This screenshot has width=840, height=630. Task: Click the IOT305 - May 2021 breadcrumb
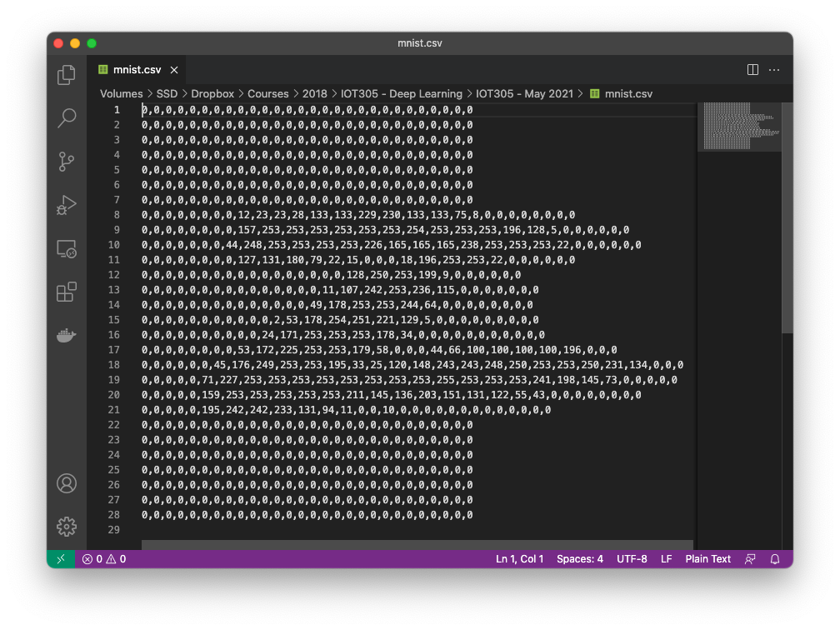point(524,93)
